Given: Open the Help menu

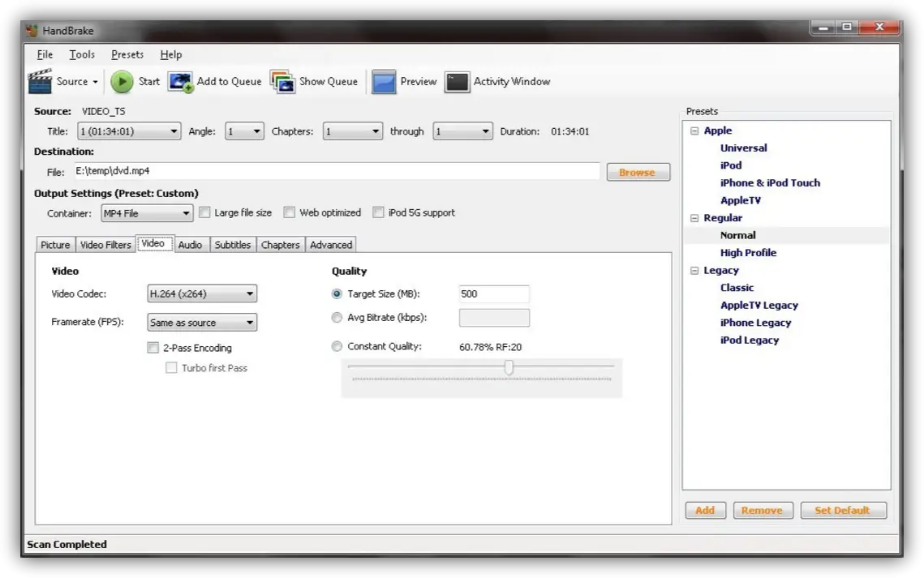Looking at the screenshot, I should (171, 55).
